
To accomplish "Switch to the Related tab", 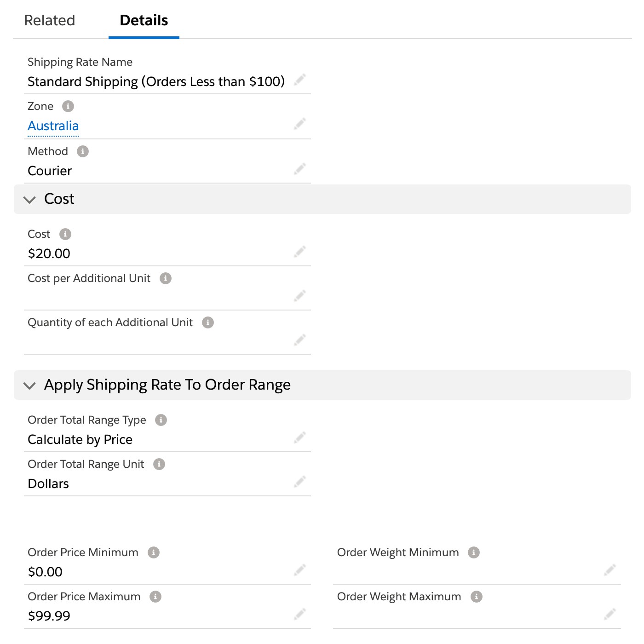I will [50, 20].
